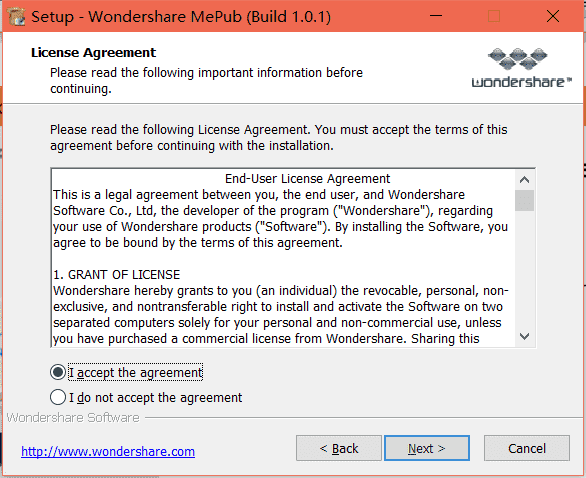This screenshot has width=586, height=478.
Task: Click the disabled maximize button in title bar
Action: tap(494, 16)
